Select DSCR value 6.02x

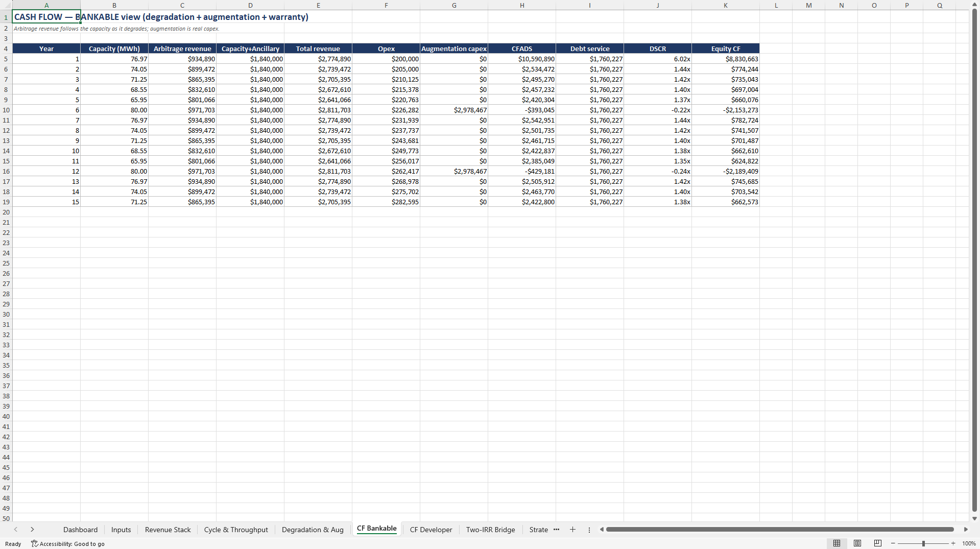pyautogui.click(x=658, y=59)
